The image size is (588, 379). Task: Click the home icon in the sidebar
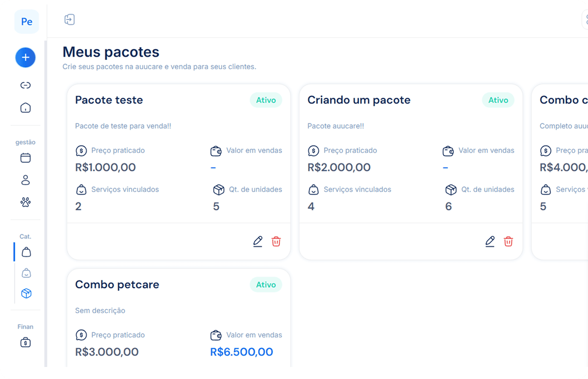click(x=25, y=108)
